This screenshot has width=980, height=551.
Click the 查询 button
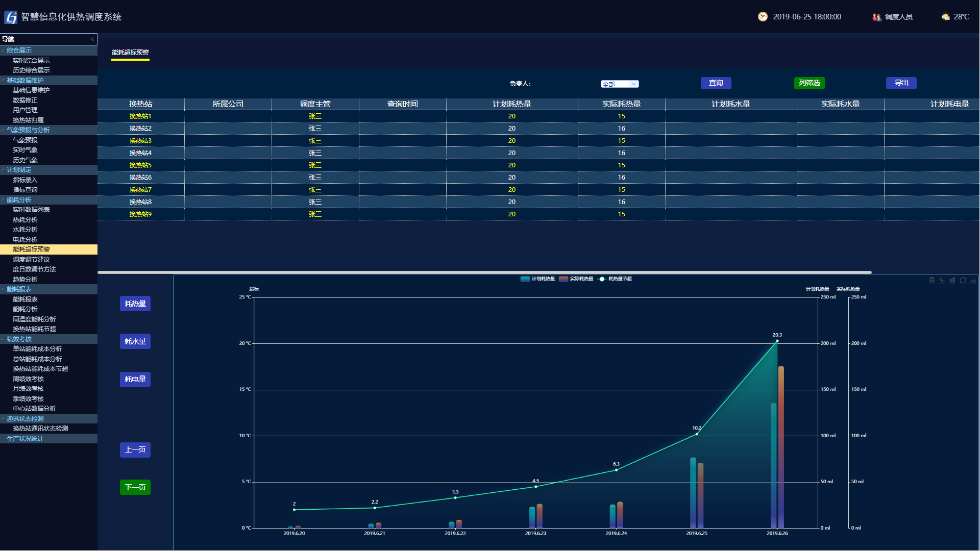tap(716, 83)
